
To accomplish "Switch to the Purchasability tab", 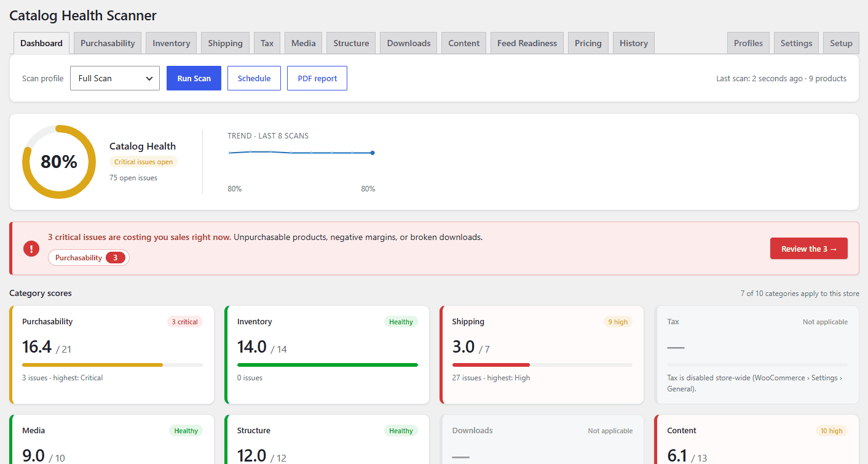I will [108, 43].
